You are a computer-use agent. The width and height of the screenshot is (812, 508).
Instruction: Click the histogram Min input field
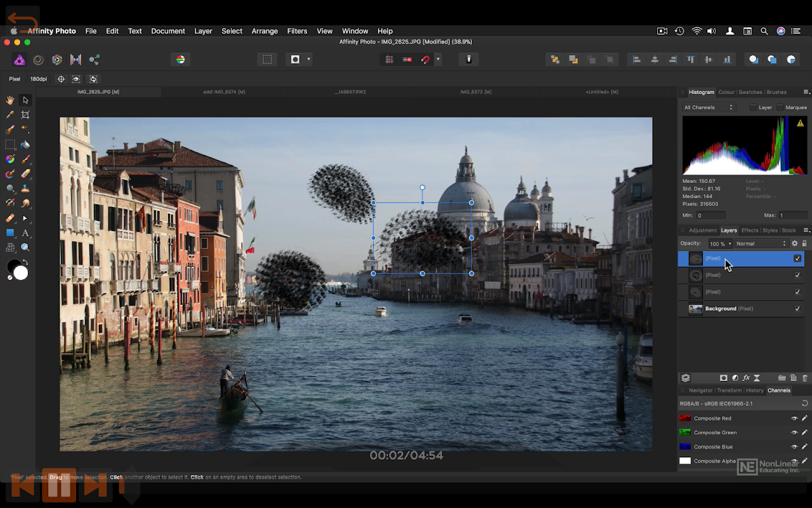(x=709, y=216)
